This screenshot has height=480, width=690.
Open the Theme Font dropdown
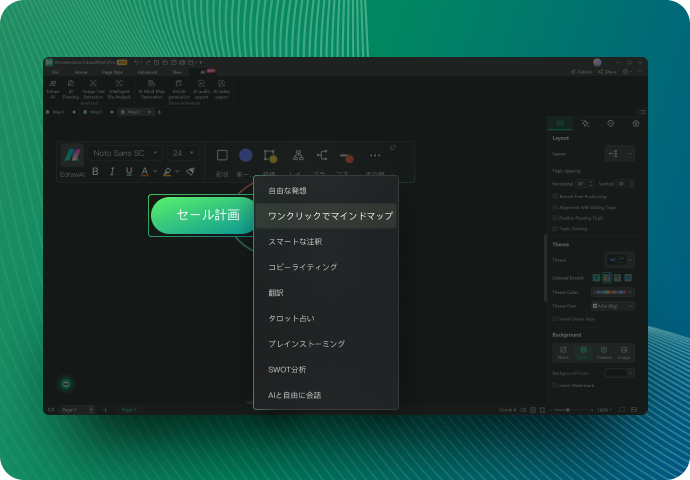pyautogui.click(x=612, y=306)
